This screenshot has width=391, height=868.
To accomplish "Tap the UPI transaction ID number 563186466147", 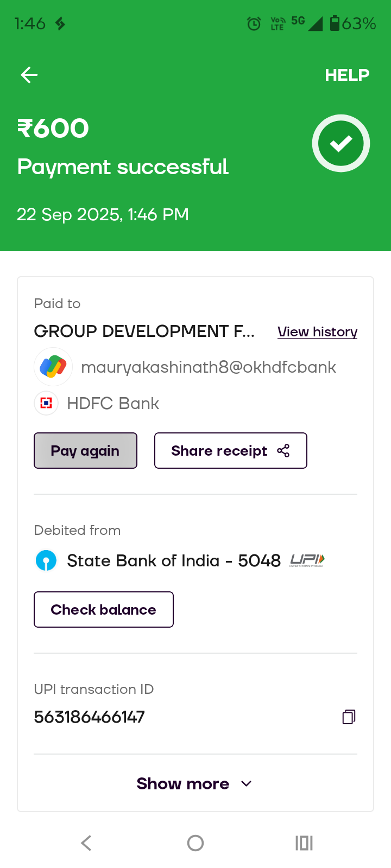I will [90, 717].
